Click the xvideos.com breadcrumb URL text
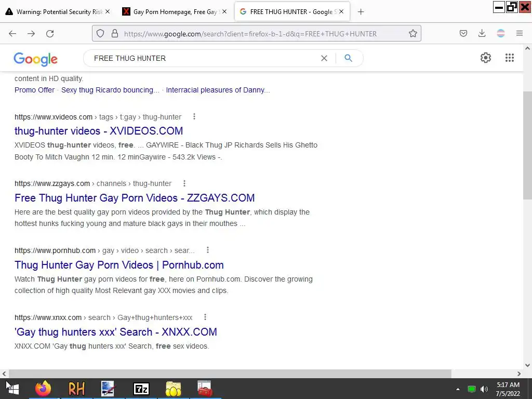The width and height of the screenshot is (532, 399). point(98,117)
